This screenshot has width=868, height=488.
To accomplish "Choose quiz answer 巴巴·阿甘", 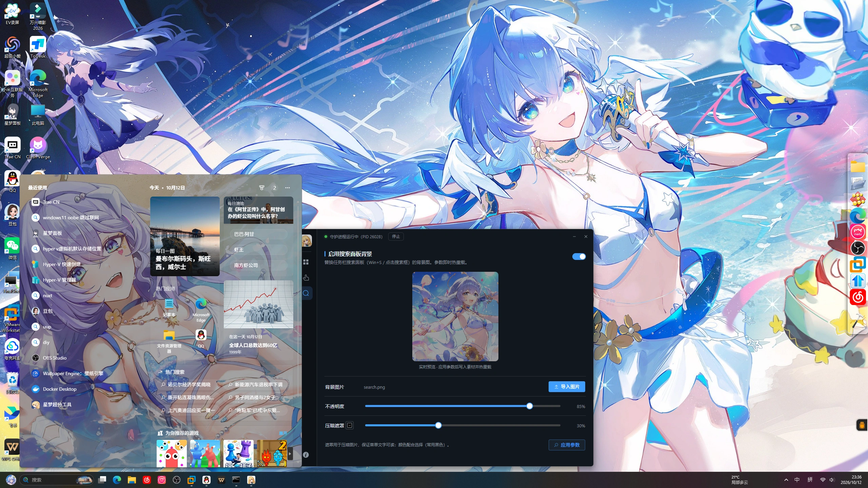I will point(258,234).
